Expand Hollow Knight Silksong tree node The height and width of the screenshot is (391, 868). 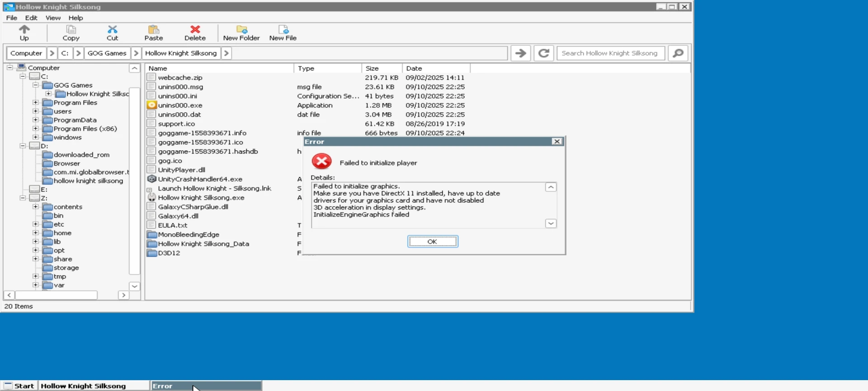point(48,94)
